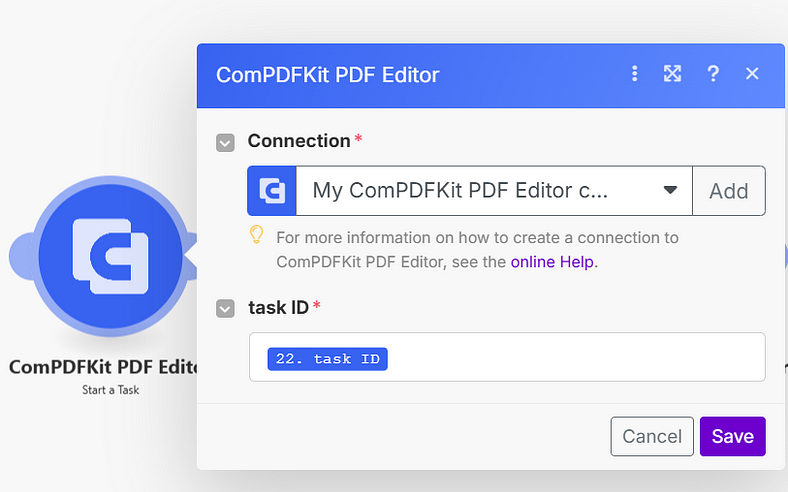This screenshot has width=788, height=492.
Task: Click the module's left connector handle
Action: (21, 256)
